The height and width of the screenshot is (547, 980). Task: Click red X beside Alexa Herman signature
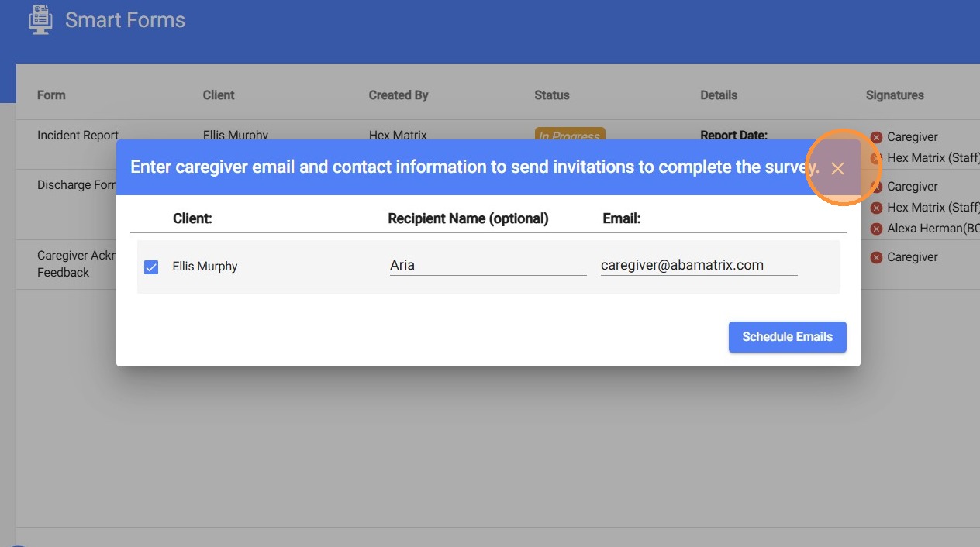tap(876, 229)
